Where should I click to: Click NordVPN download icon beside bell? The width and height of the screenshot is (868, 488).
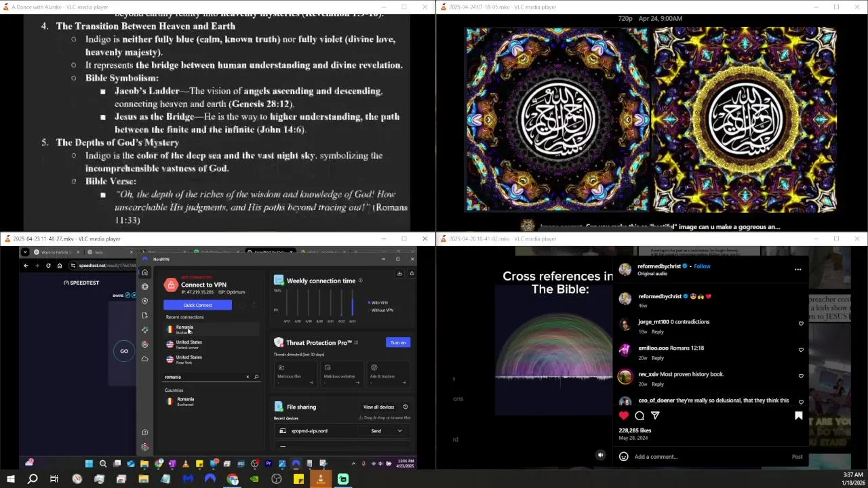coord(399,273)
